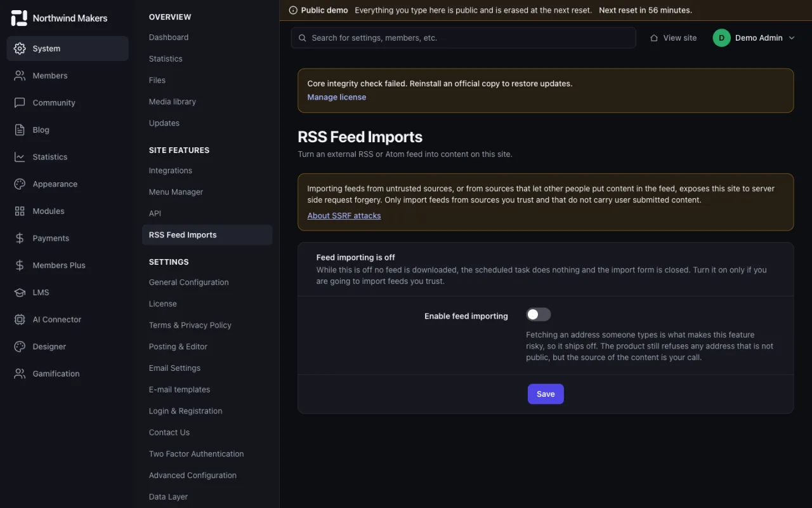Viewport: 812px width, 508px height.
Task: Select the RSS Feed Imports menu item
Action: [x=207, y=235]
